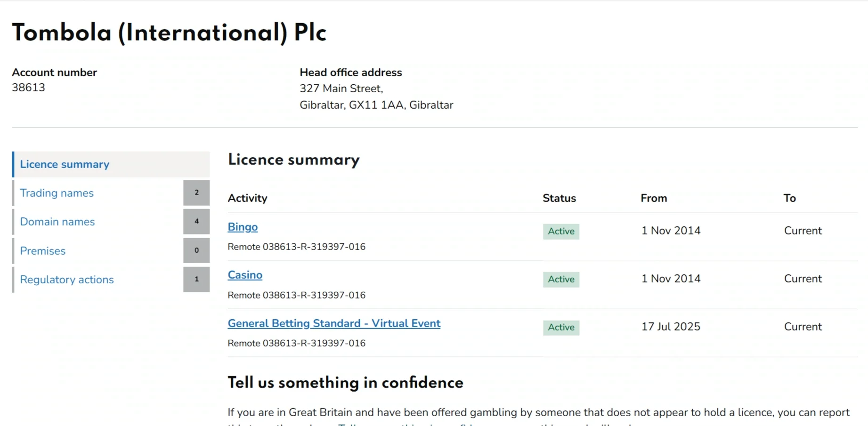This screenshot has width=868, height=426.
Task: Click the Remote licence number under Bingo
Action: point(296,247)
